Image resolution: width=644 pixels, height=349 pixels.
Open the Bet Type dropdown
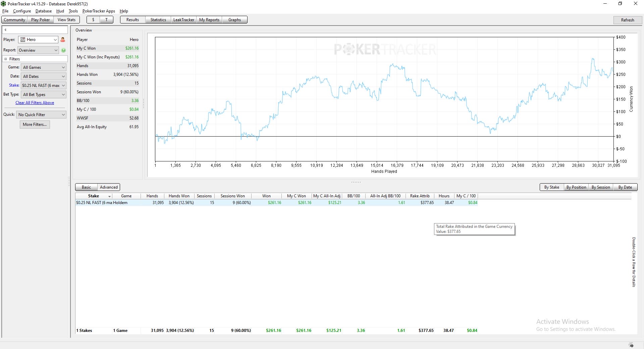44,95
